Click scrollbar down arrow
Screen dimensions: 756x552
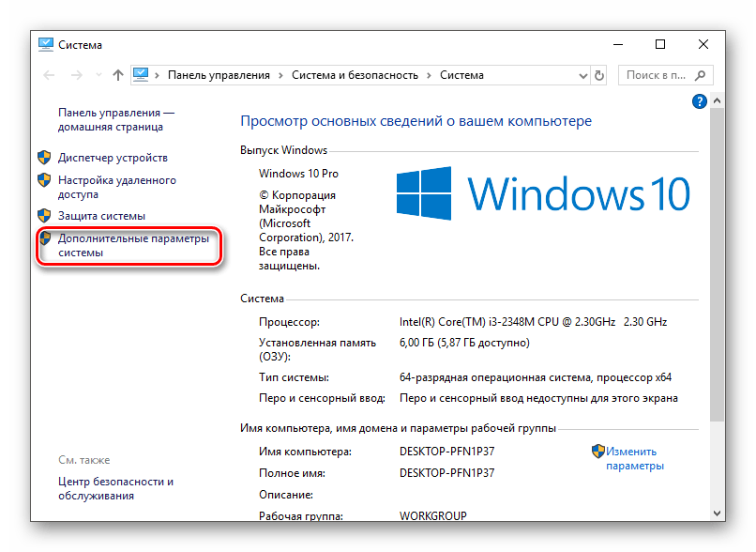tap(717, 514)
